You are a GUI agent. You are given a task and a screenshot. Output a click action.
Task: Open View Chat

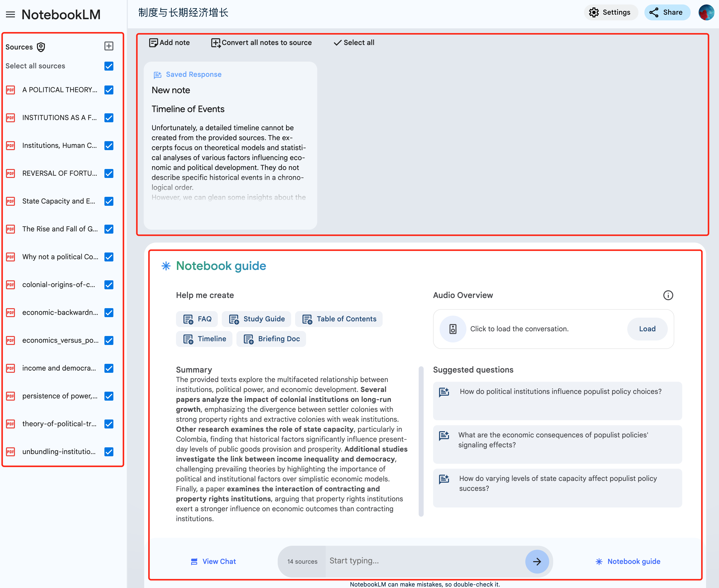point(213,562)
